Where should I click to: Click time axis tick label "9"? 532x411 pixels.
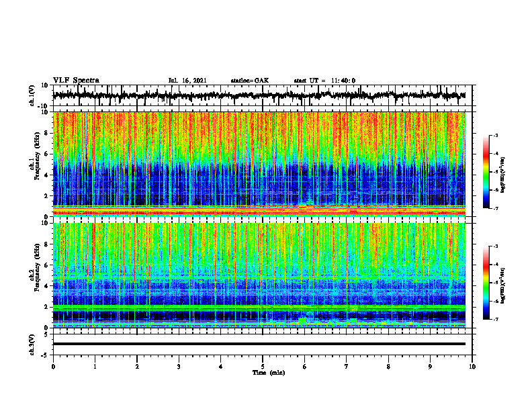point(430,367)
